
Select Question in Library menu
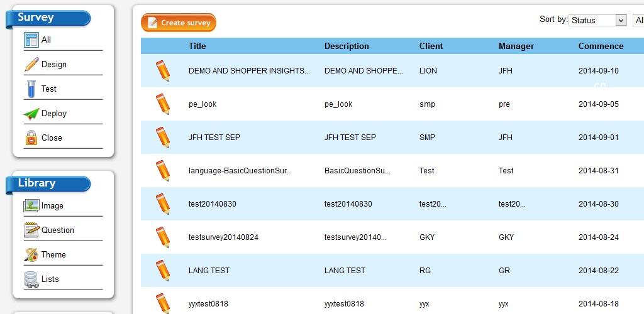tap(57, 230)
